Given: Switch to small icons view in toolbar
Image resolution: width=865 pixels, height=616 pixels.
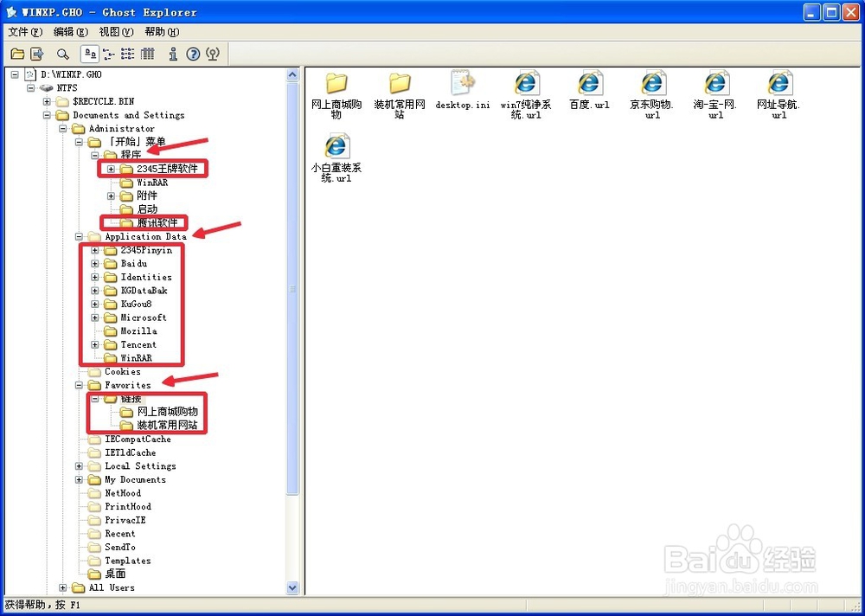Looking at the screenshot, I should [x=109, y=54].
